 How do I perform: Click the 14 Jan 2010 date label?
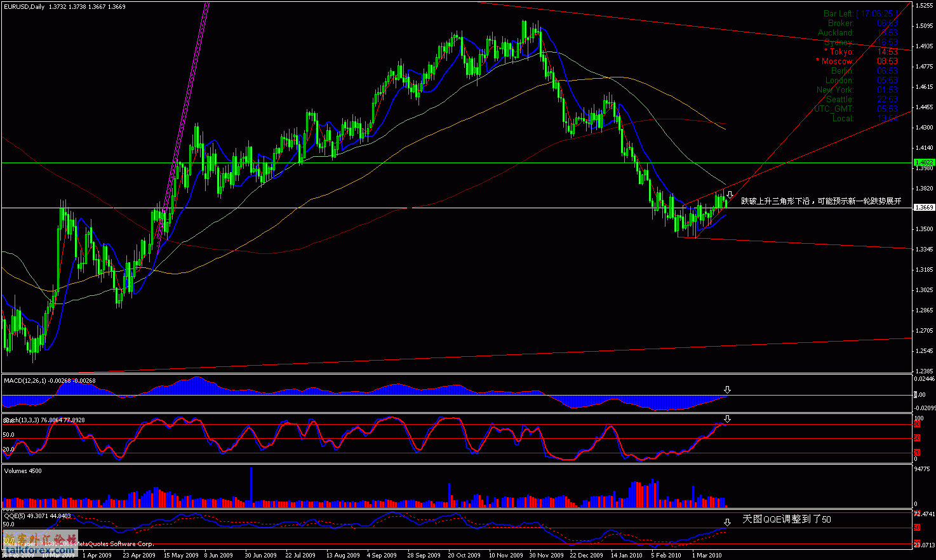click(627, 556)
